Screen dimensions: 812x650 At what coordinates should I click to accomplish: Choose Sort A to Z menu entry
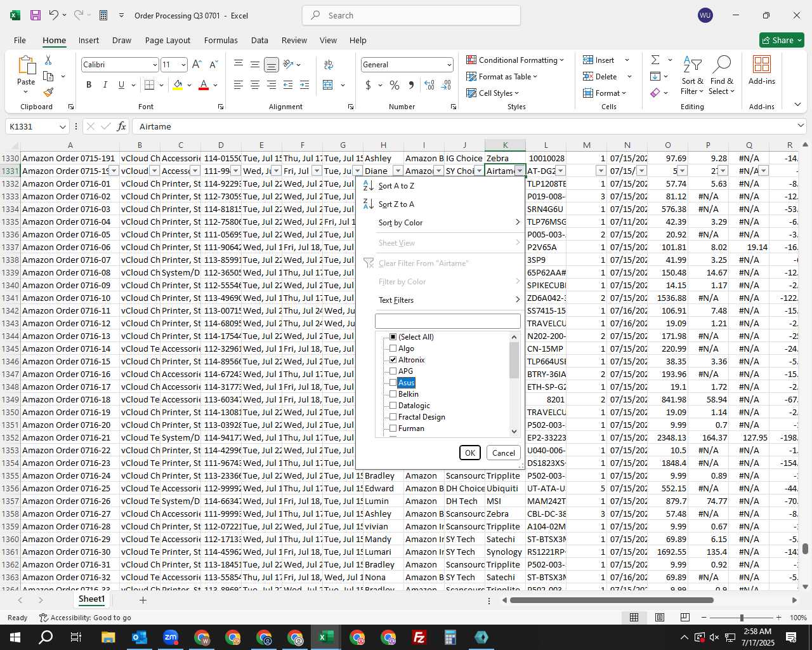(x=442, y=186)
